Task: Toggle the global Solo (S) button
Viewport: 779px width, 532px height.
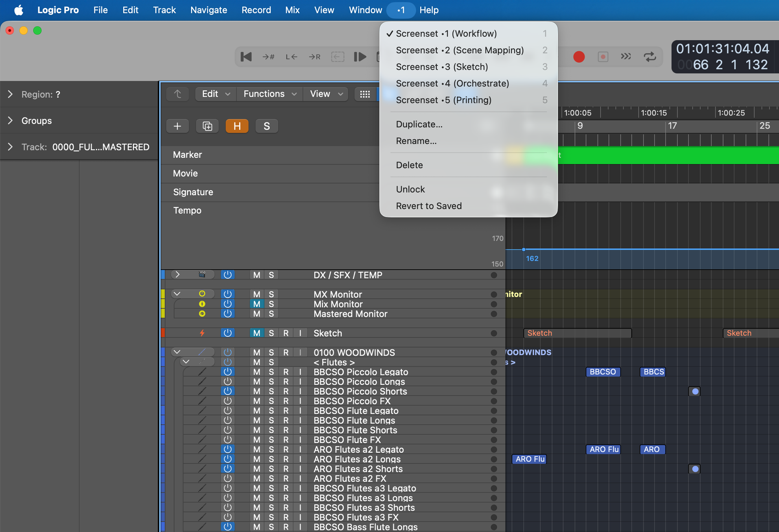Action: (266, 126)
